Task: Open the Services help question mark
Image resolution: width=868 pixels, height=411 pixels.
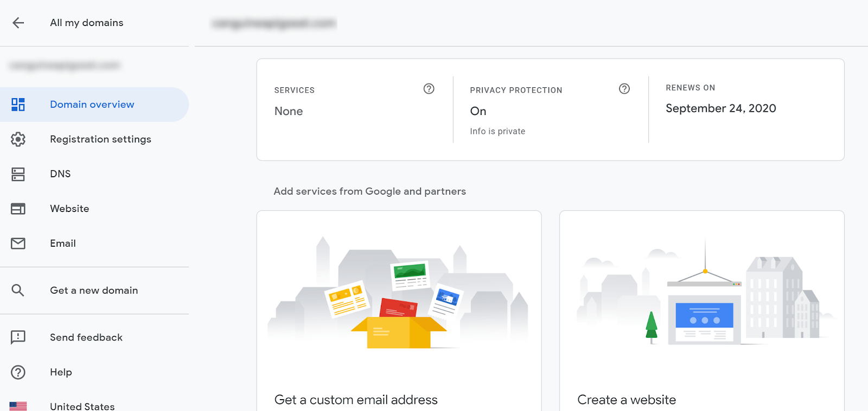Action: pos(429,89)
